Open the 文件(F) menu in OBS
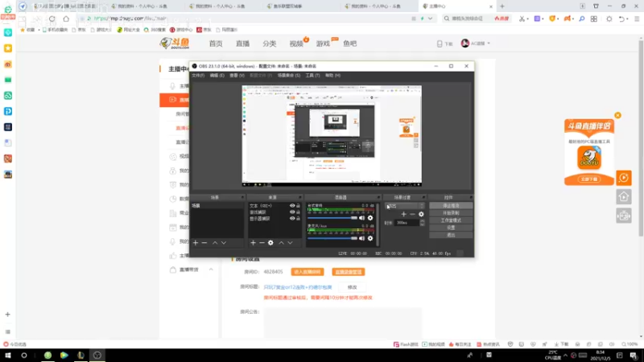The width and height of the screenshot is (644, 362). click(x=198, y=76)
